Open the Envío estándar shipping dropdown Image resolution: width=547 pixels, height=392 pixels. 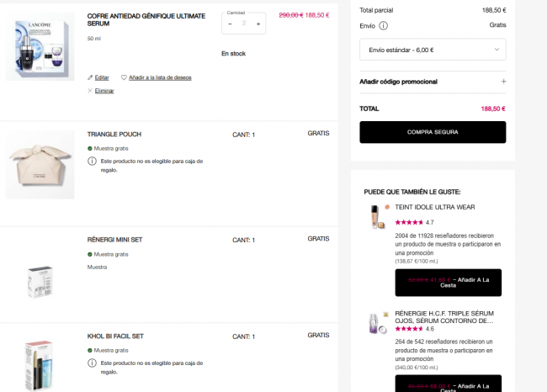pos(433,50)
